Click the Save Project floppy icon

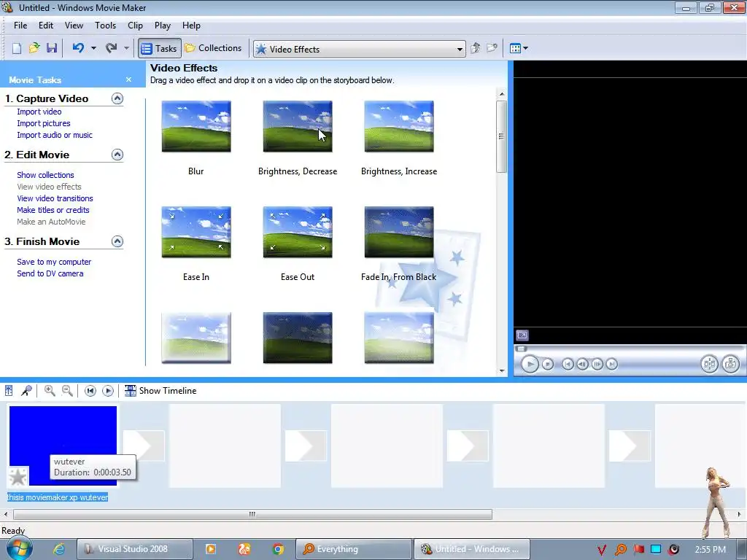[x=52, y=48]
